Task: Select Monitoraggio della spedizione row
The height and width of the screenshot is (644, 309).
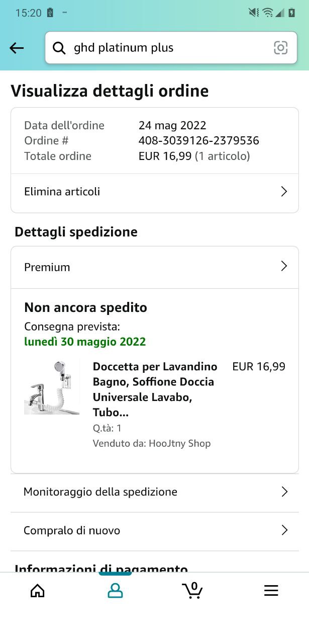Action: pos(155,492)
